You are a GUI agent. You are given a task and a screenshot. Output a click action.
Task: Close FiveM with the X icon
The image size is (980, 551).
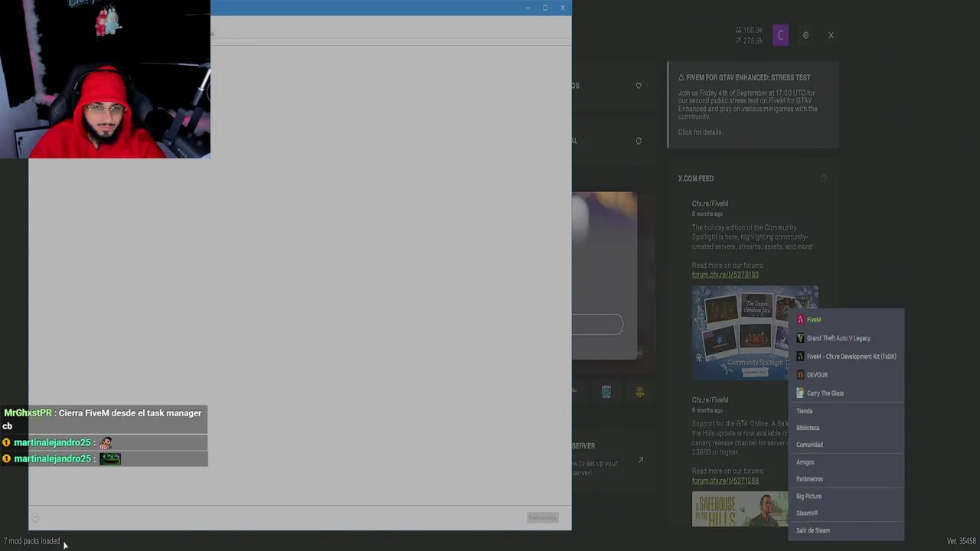click(x=831, y=35)
